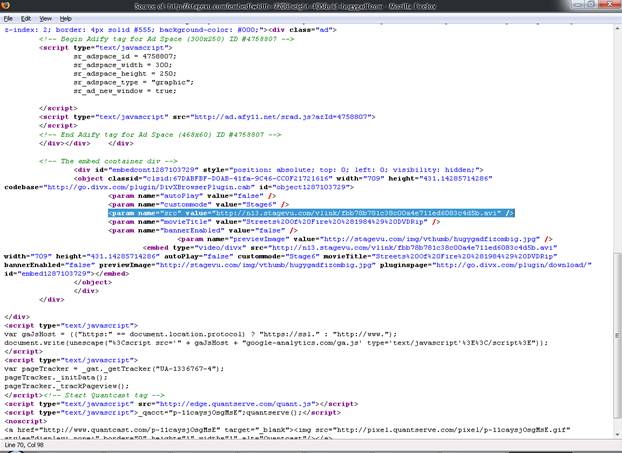Click the Firefox icon in title bar
Image resolution: width=622 pixels, height=453 pixels.
(x=6, y=5)
